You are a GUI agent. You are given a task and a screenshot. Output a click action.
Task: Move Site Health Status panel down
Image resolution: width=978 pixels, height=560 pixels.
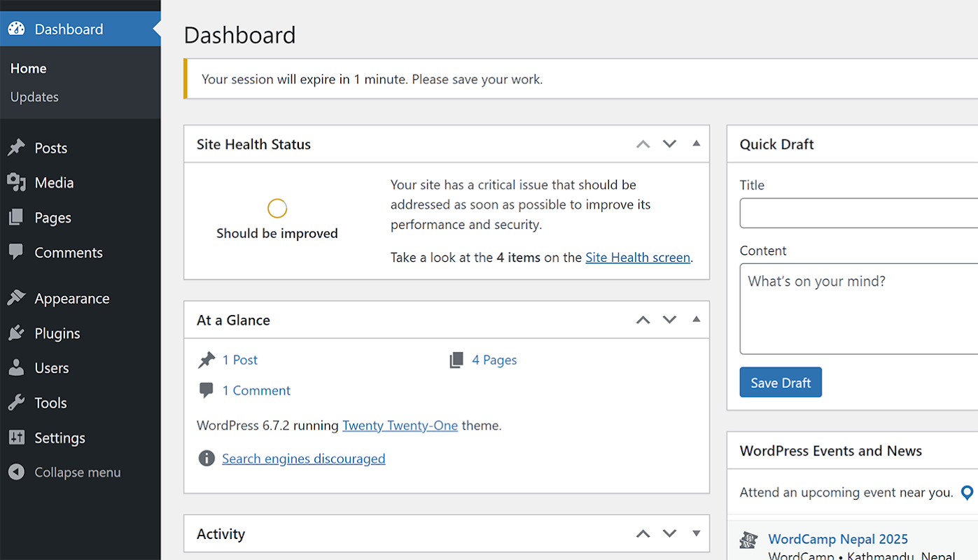coord(669,144)
